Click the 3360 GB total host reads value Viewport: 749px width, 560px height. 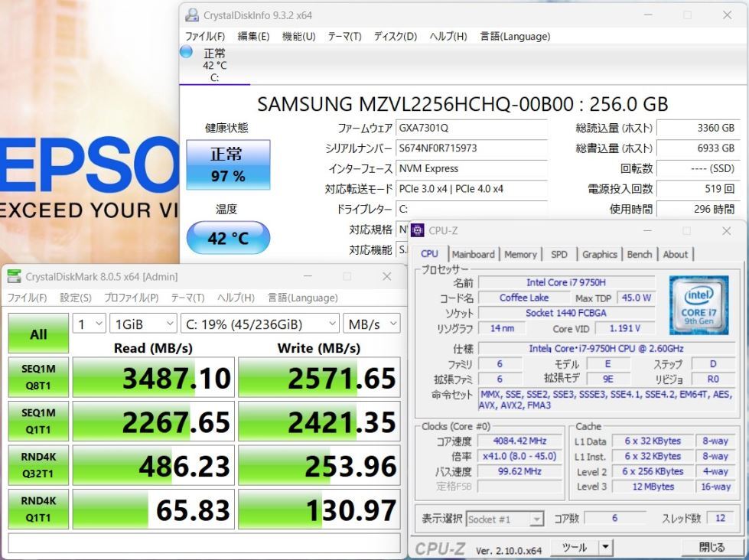pos(698,128)
